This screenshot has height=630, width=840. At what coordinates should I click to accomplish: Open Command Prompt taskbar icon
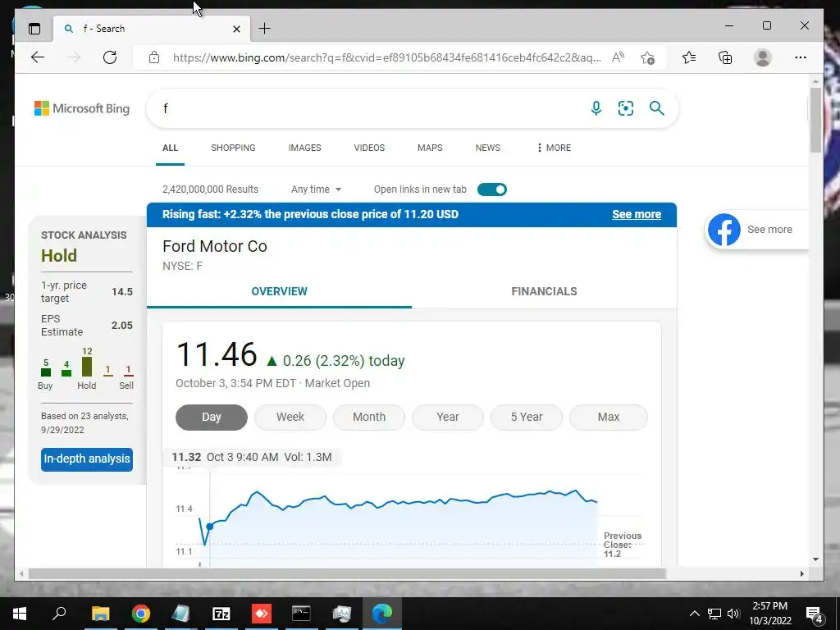point(301,614)
